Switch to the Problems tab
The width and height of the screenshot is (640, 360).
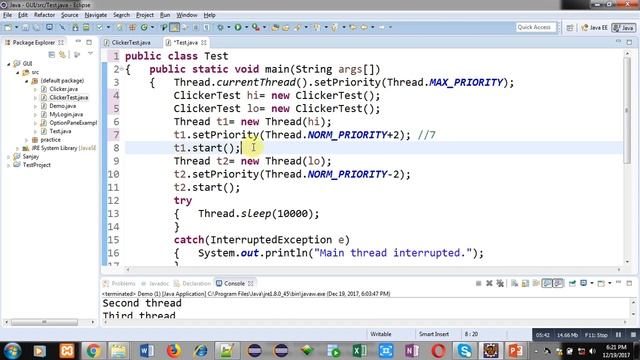click(119, 283)
